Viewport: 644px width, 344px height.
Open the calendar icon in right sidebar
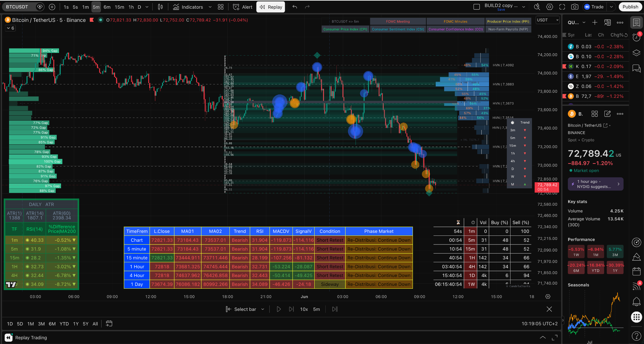click(x=636, y=271)
